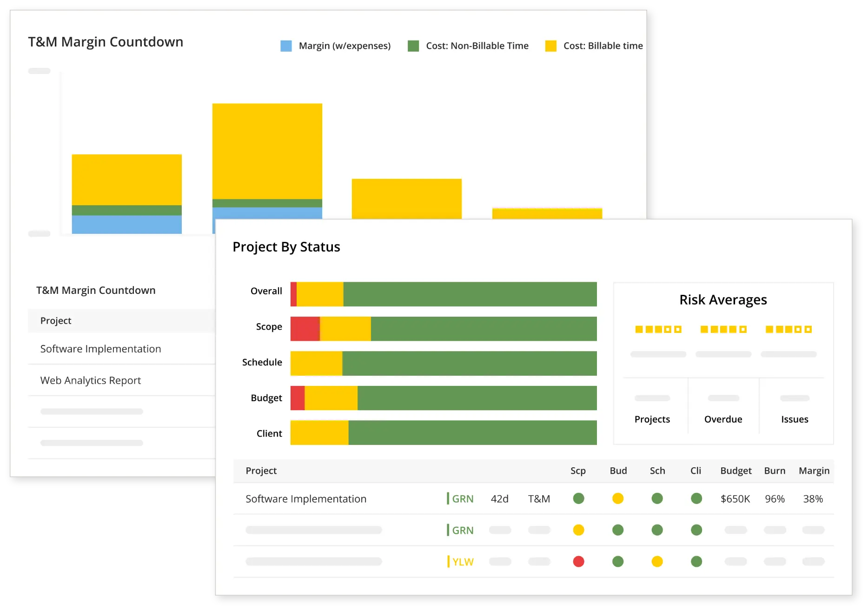Click the green segment of the Schedule bar
Image resolution: width=868 pixels, height=611 pixels.
(x=470, y=364)
